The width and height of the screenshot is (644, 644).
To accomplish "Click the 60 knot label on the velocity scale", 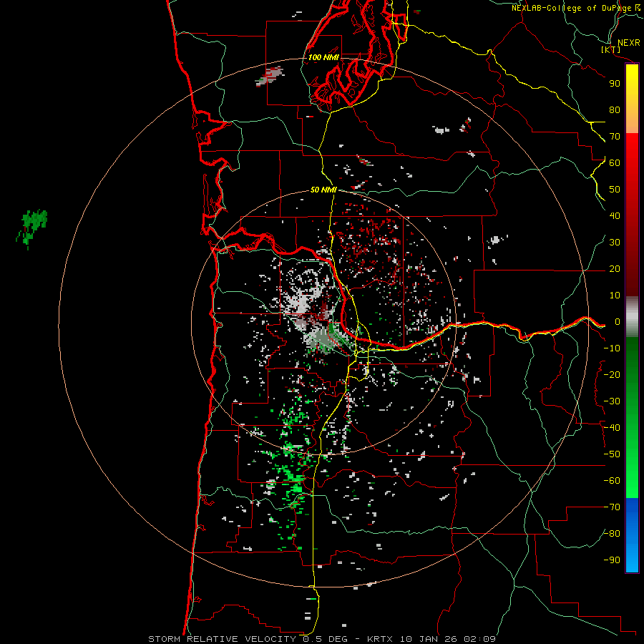I will point(615,163).
